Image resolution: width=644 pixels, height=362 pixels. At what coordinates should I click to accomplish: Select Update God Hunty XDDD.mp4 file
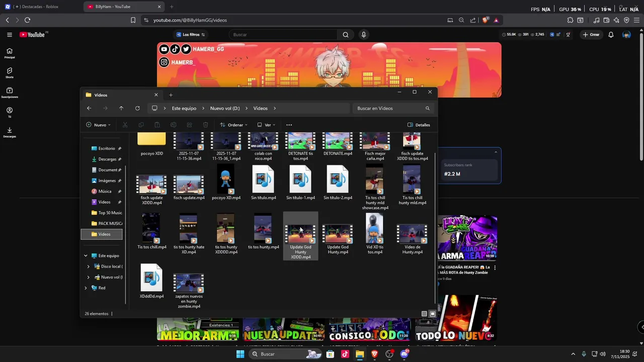click(x=300, y=236)
